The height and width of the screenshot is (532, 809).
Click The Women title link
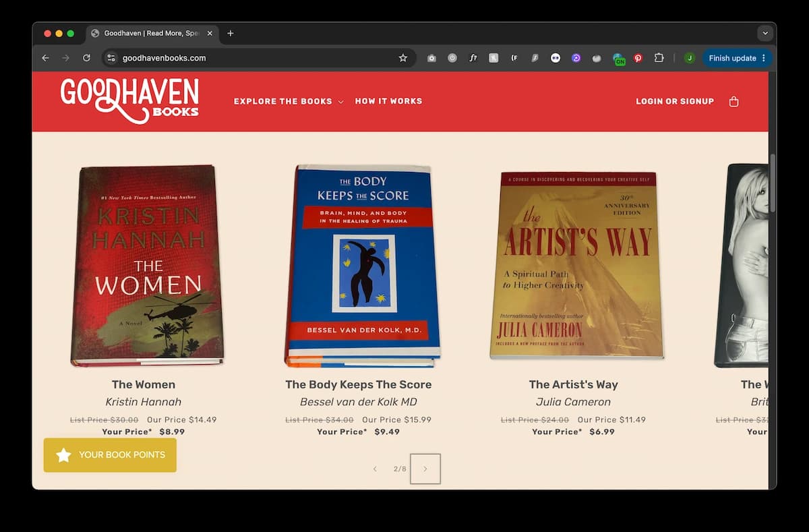pyautogui.click(x=144, y=384)
